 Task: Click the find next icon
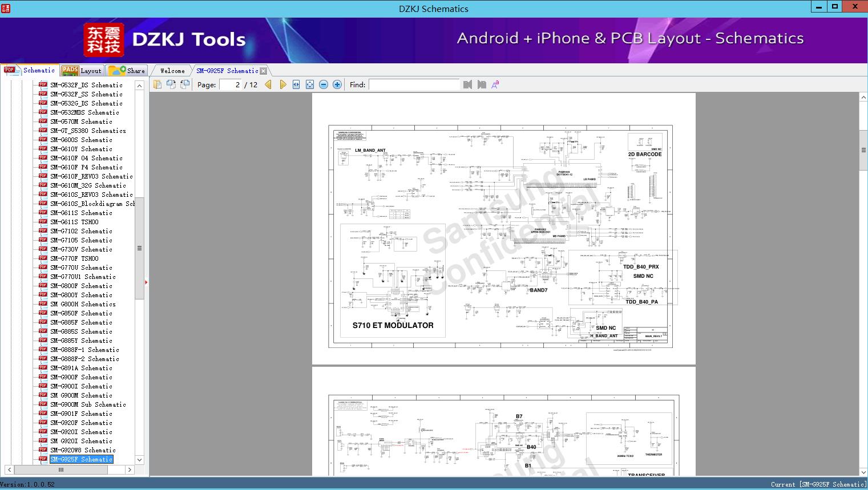[482, 84]
